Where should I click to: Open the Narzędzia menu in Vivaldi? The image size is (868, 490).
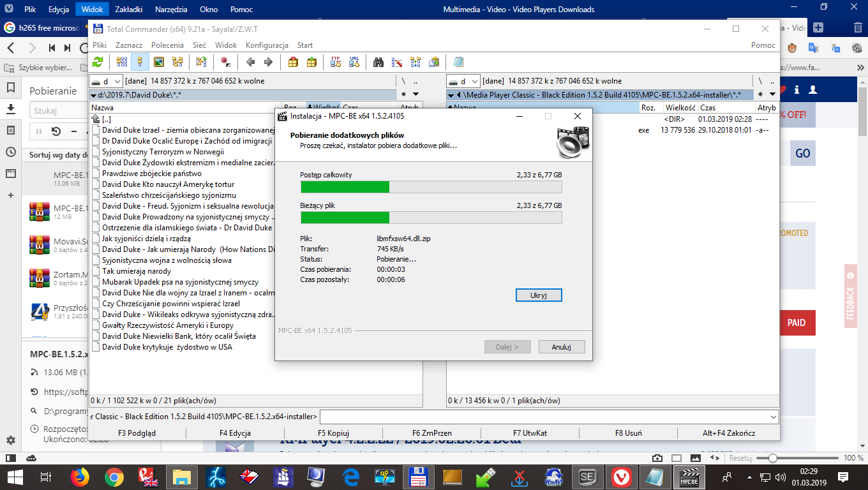tap(170, 10)
